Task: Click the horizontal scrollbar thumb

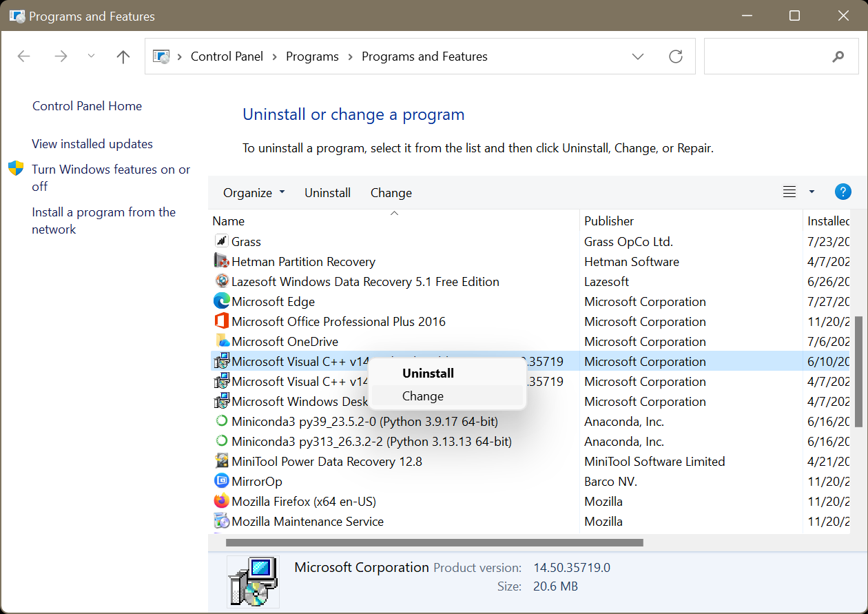Action: click(x=435, y=543)
